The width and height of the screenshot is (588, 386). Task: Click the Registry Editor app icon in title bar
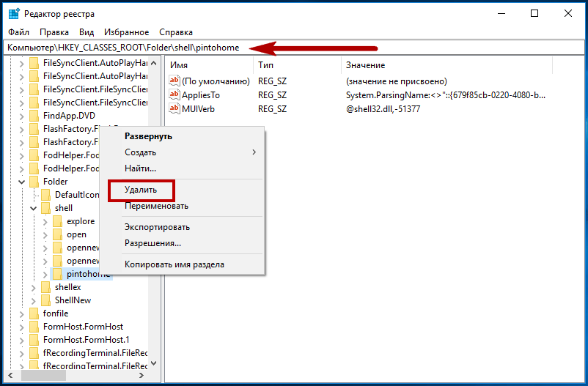coord(14,14)
